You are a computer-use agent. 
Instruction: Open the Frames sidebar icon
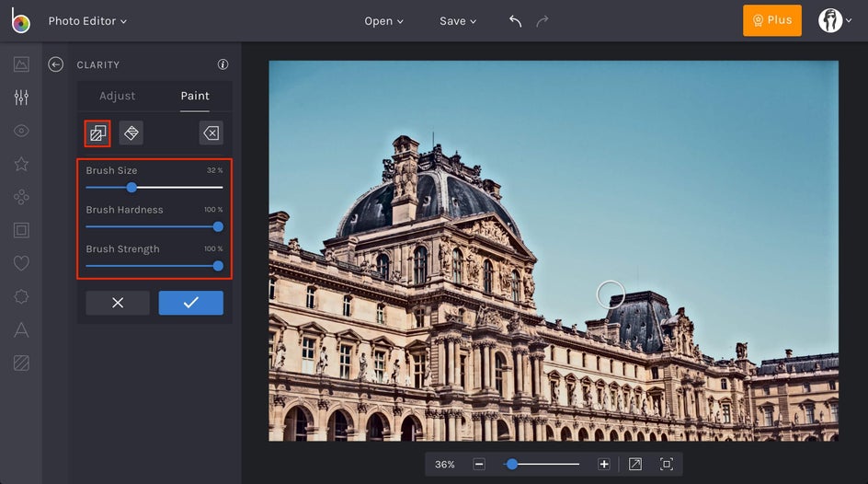pos(21,230)
